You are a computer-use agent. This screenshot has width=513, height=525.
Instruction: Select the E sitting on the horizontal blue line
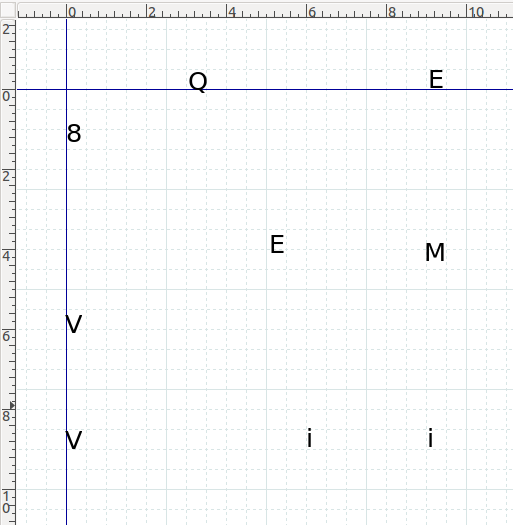tap(436, 79)
